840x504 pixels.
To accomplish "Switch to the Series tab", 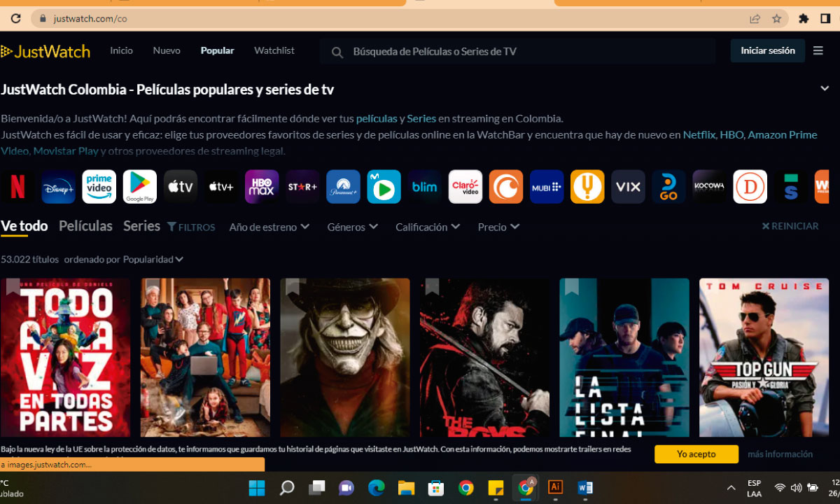I will point(141,226).
